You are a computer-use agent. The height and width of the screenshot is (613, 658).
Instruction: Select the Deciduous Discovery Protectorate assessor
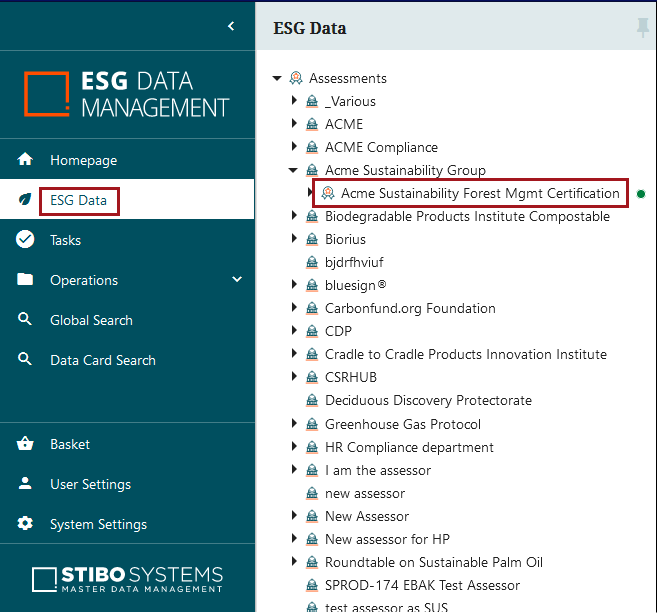click(x=428, y=400)
